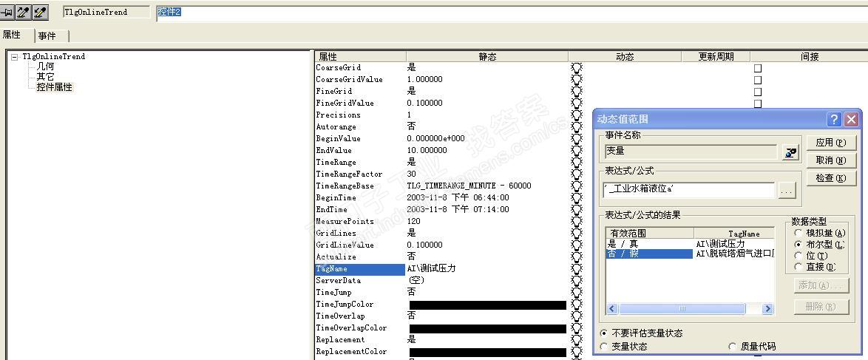Click the 删除 (R) button
868x360 pixels.
pyautogui.click(x=822, y=306)
